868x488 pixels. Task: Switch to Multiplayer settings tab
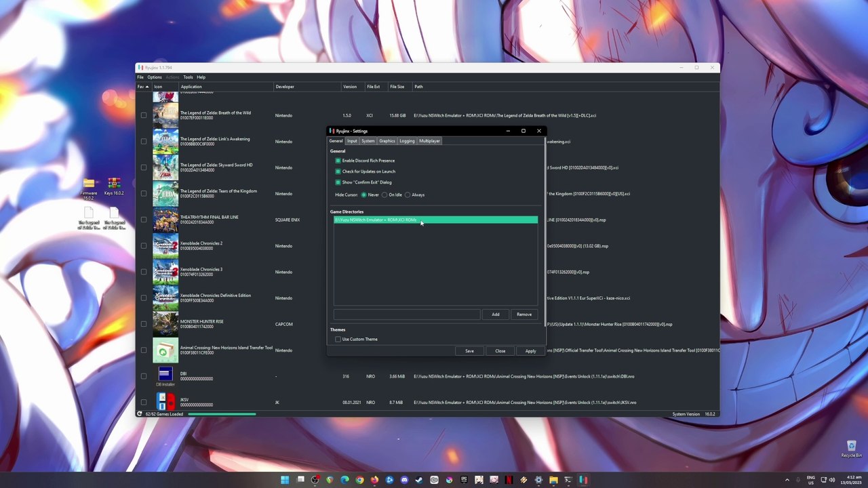pos(429,141)
